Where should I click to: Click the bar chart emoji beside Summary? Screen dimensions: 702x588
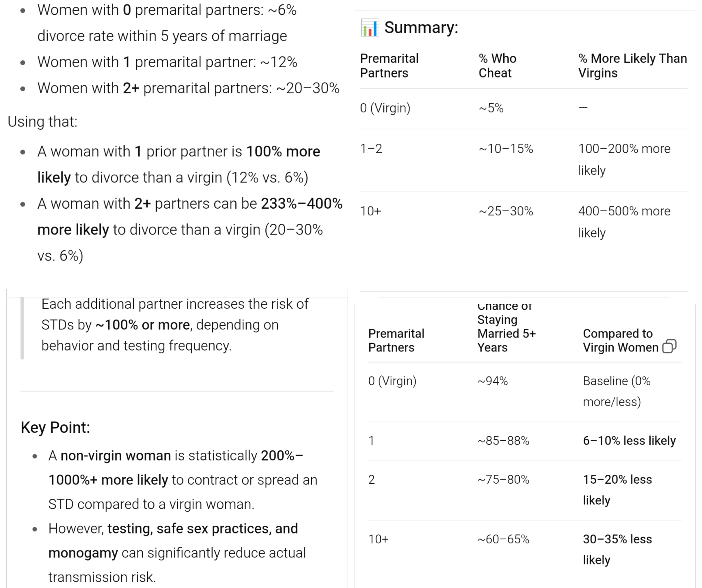(x=369, y=28)
